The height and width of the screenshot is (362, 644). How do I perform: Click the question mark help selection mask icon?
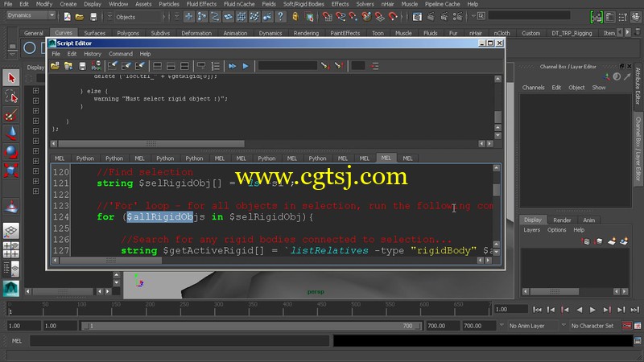pos(280,17)
